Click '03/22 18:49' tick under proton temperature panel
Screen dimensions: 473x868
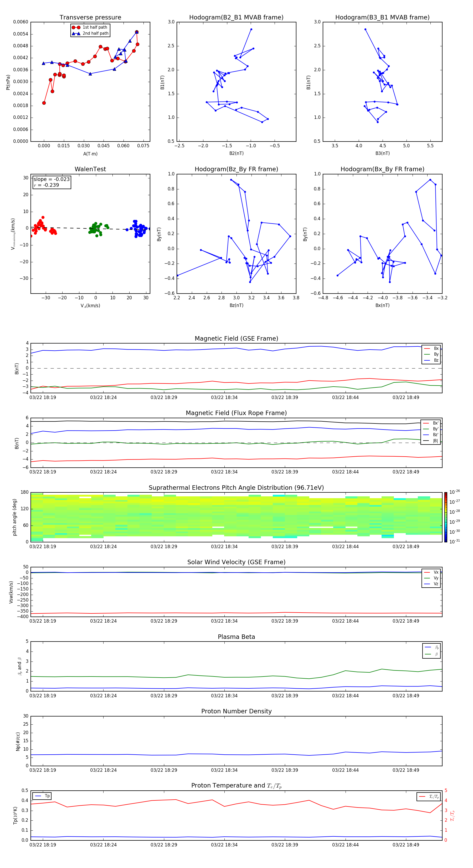(x=406, y=845)
